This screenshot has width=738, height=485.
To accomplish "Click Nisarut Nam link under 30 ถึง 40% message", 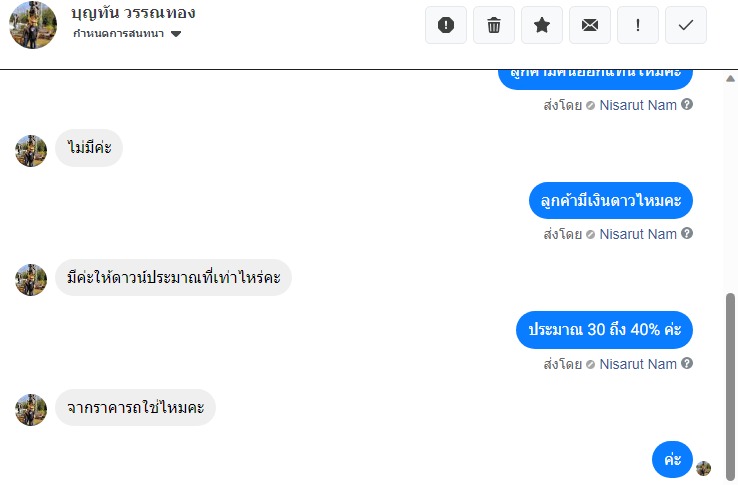I will point(638,364).
